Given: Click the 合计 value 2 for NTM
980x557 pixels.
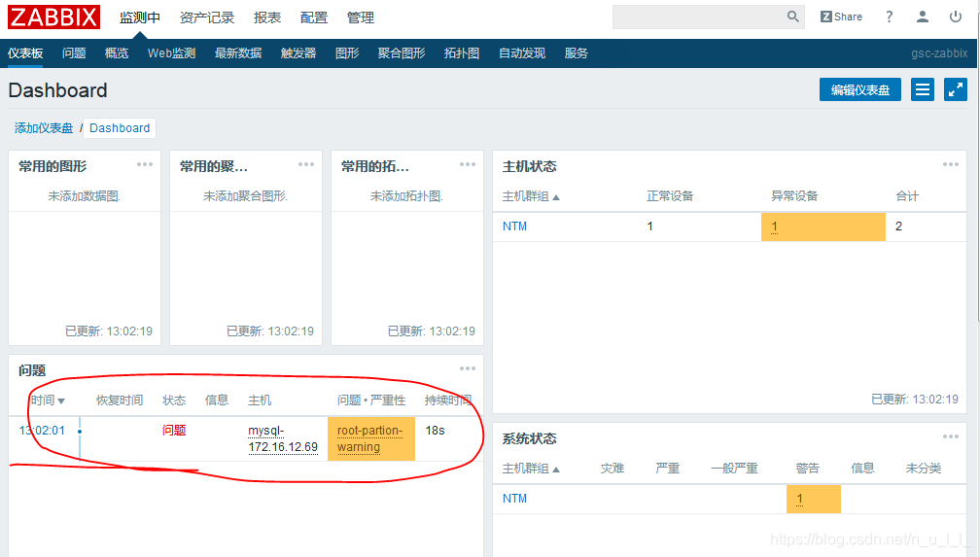Looking at the screenshot, I should tap(898, 226).
